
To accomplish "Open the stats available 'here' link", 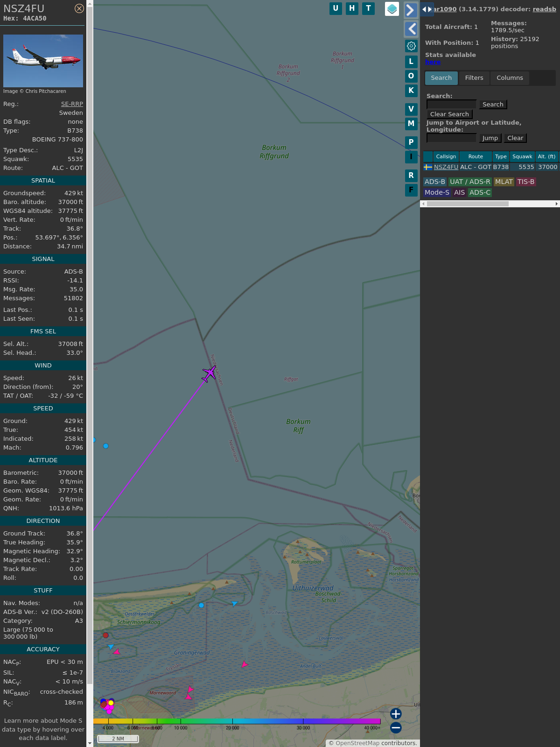I will [433, 62].
